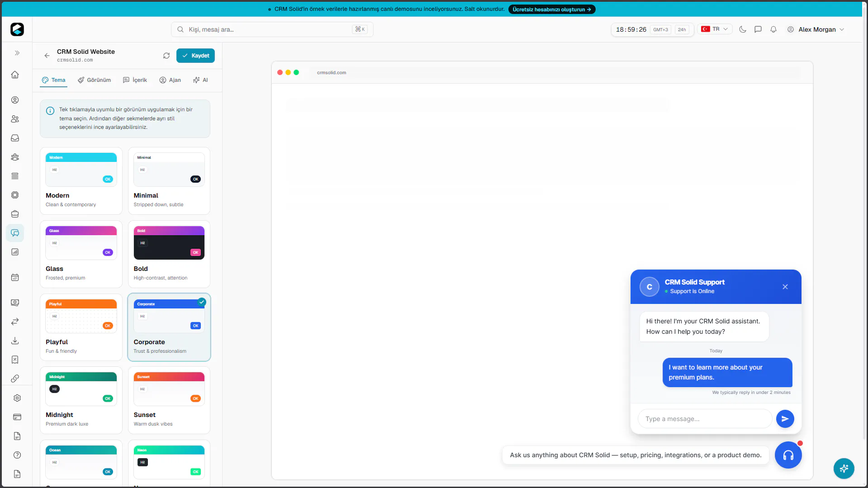The image size is (868, 488).
Task: Select the Minimal theme card
Action: tap(169, 181)
